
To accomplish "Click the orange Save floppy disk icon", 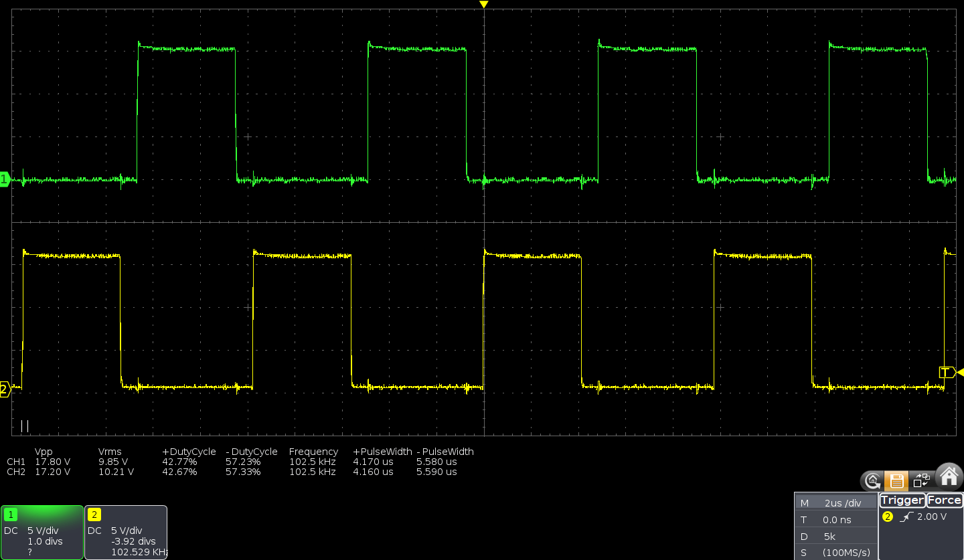I will point(897,480).
